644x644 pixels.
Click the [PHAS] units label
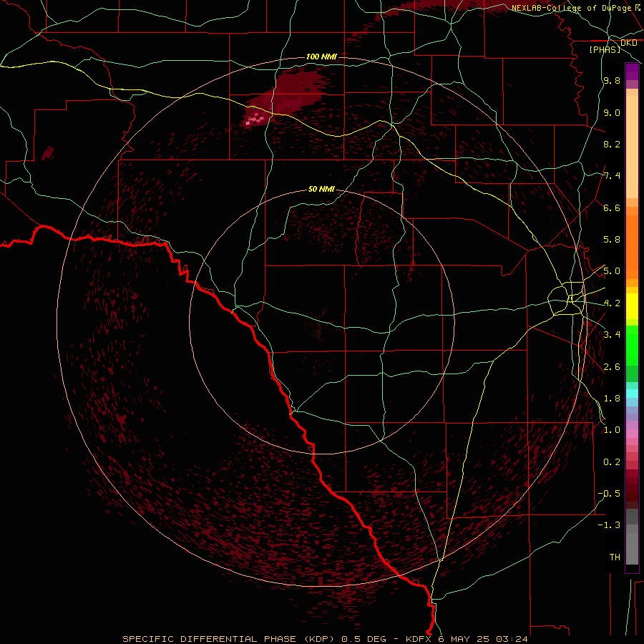(605, 50)
